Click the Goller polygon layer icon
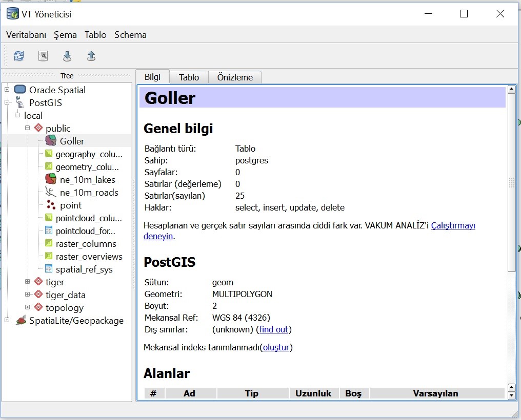The image size is (521, 420). 51,140
